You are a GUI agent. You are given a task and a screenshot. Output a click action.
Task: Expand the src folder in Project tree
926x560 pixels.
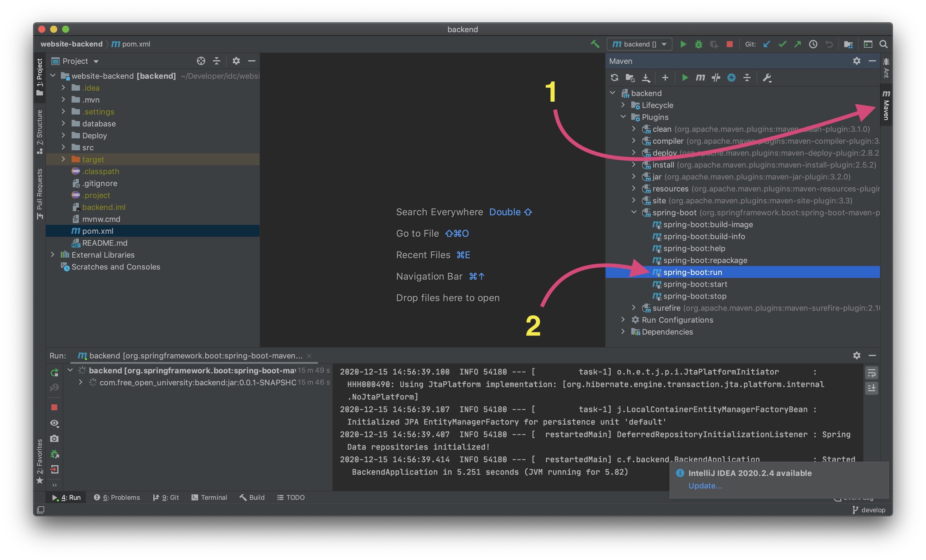pos(63,147)
